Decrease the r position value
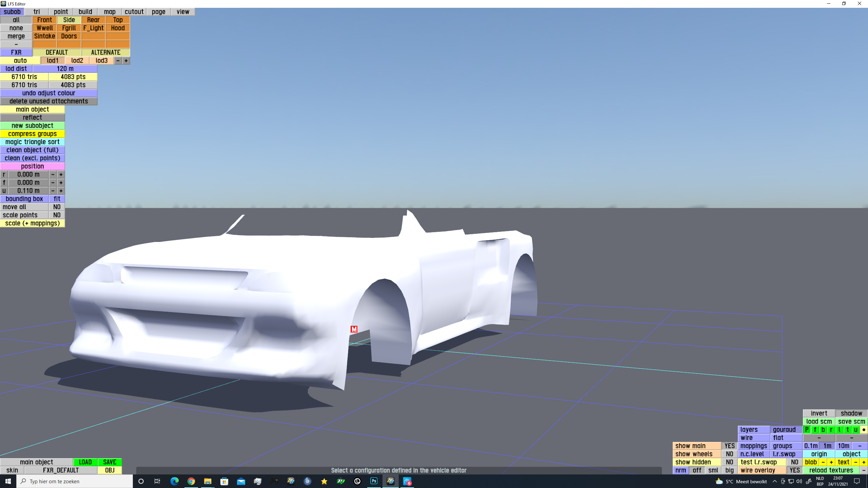 (x=53, y=175)
